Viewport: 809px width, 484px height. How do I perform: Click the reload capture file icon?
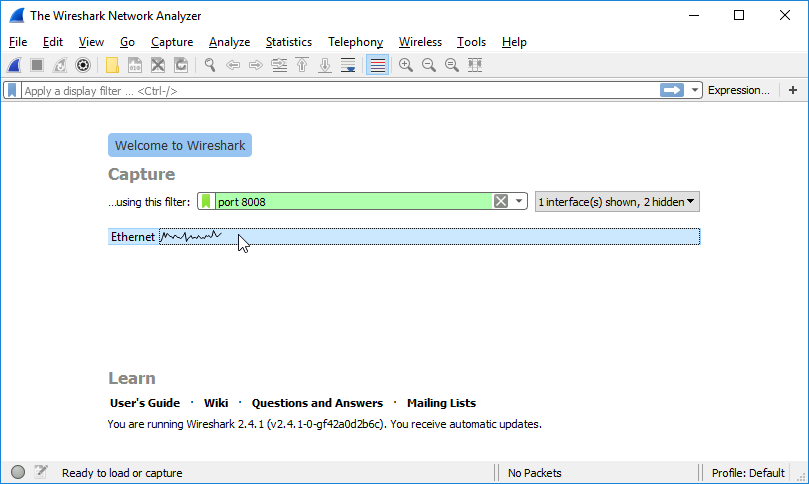181,65
